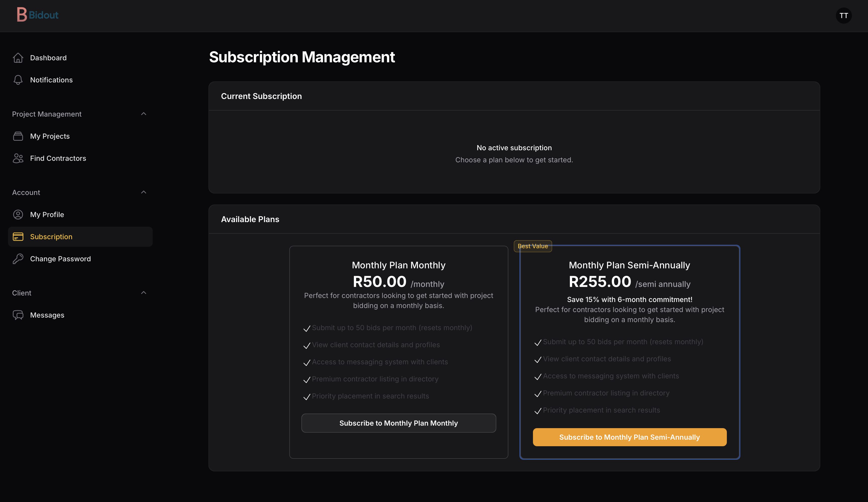Collapse the Account section chevron
The height and width of the screenshot is (502, 868).
pyautogui.click(x=144, y=192)
